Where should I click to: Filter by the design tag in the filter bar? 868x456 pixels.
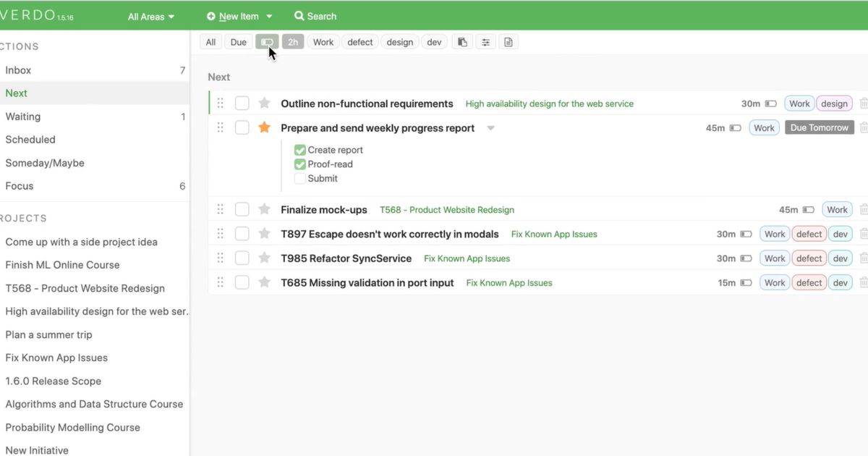tap(400, 42)
